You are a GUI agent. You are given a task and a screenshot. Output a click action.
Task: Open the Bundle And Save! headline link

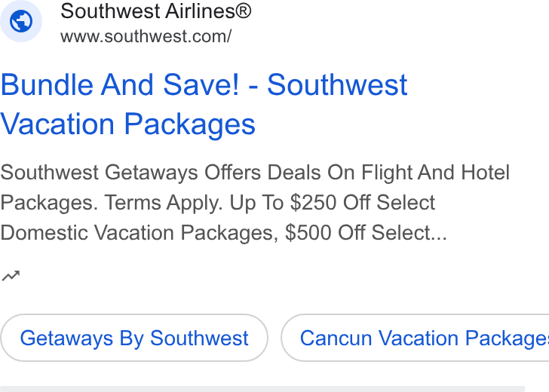[204, 104]
